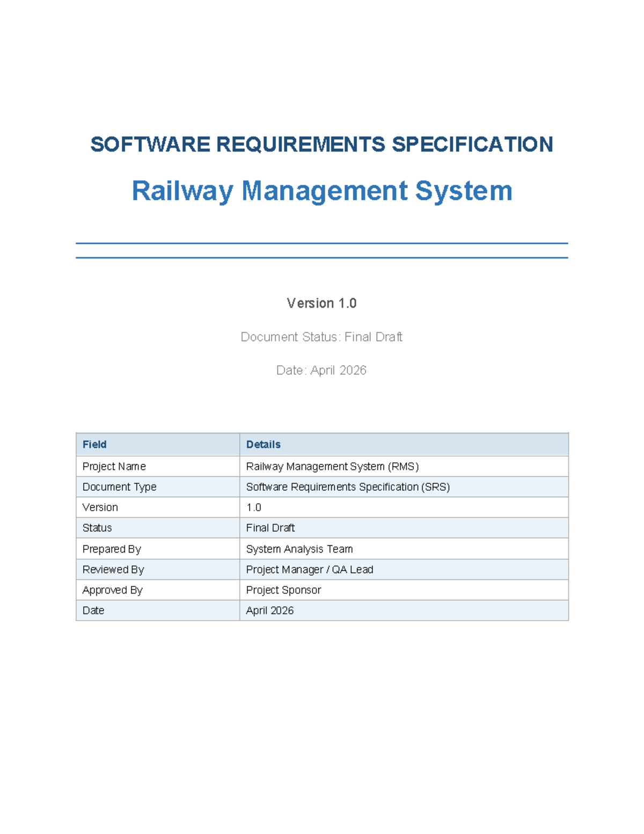Select the 'Details' table header
This screenshot has height=834, width=644.
[404, 445]
